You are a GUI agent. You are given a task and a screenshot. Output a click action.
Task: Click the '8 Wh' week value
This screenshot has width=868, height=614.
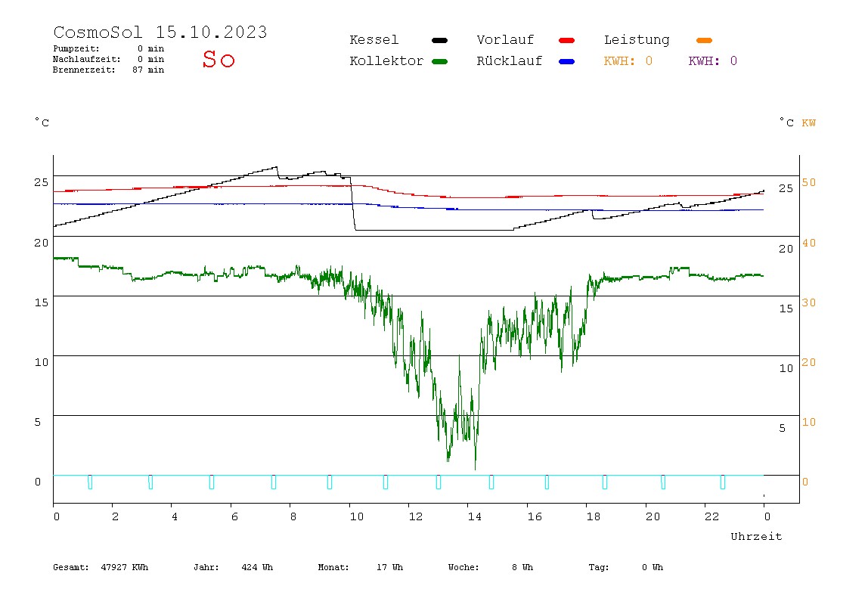click(x=522, y=567)
